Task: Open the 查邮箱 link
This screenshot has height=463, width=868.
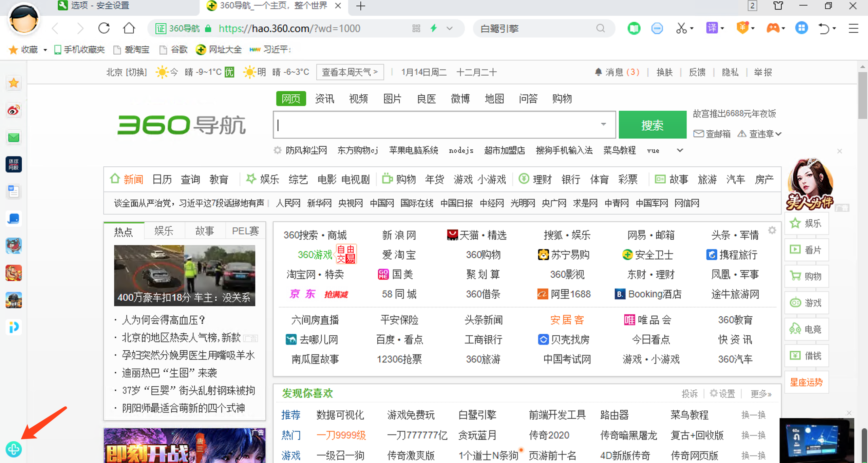Action: [x=712, y=134]
